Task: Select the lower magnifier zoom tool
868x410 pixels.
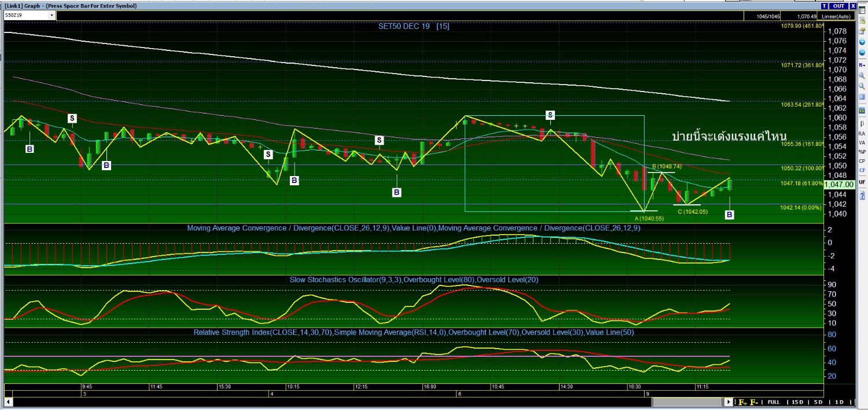Action: (862, 86)
